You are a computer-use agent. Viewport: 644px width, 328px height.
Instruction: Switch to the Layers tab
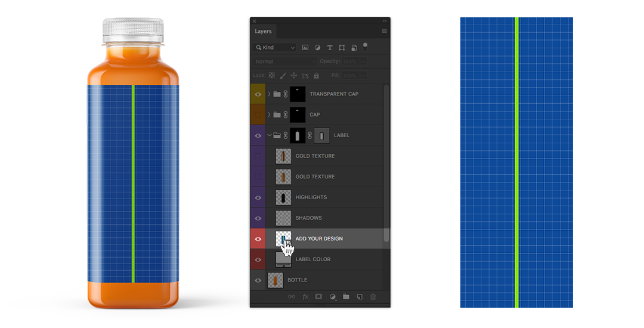coord(263,32)
